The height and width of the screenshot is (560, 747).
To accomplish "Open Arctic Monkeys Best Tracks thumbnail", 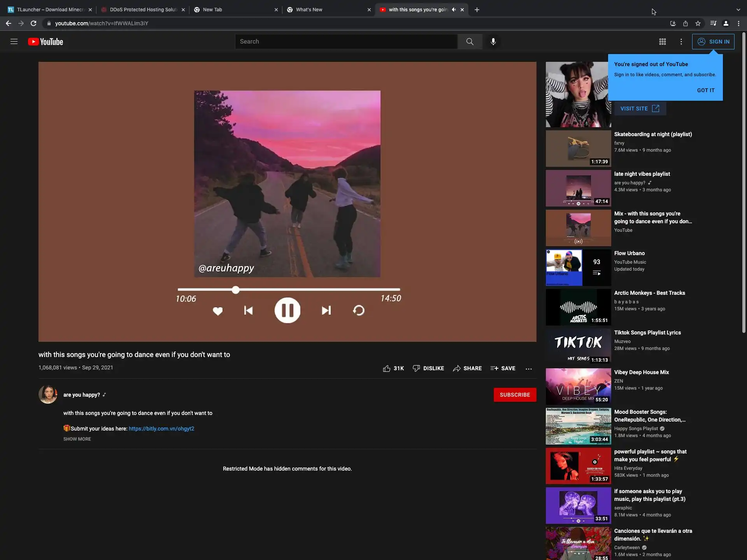I will [578, 307].
